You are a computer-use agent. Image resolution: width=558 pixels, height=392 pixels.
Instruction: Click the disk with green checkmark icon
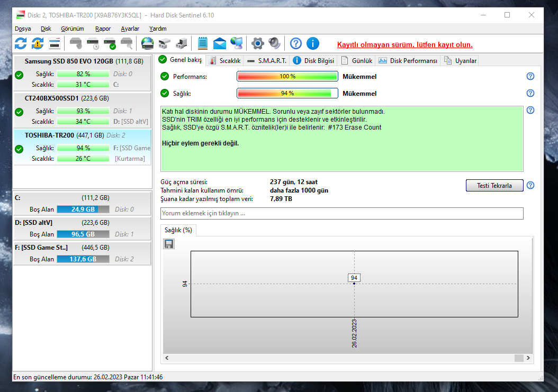pyautogui.click(x=110, y=44)
